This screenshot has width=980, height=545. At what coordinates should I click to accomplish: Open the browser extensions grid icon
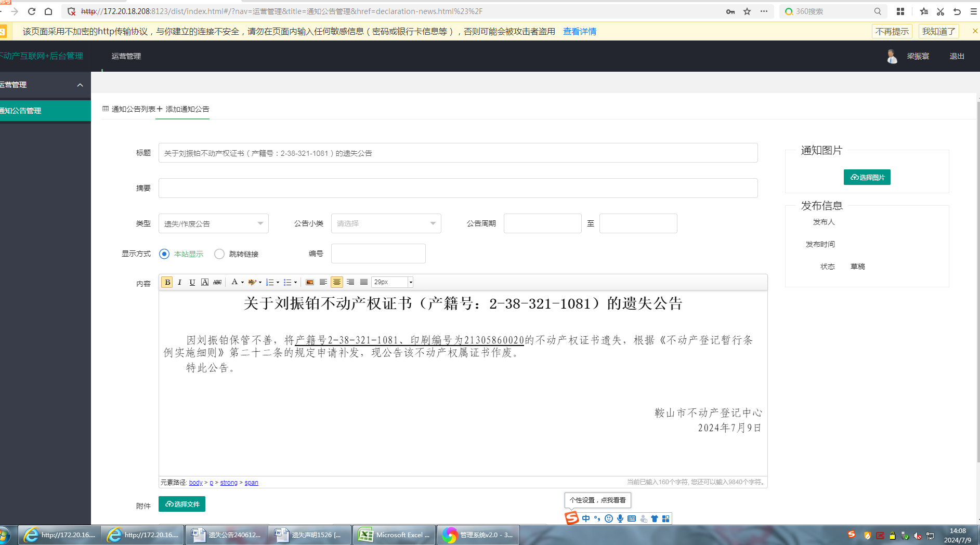[900, 11]
